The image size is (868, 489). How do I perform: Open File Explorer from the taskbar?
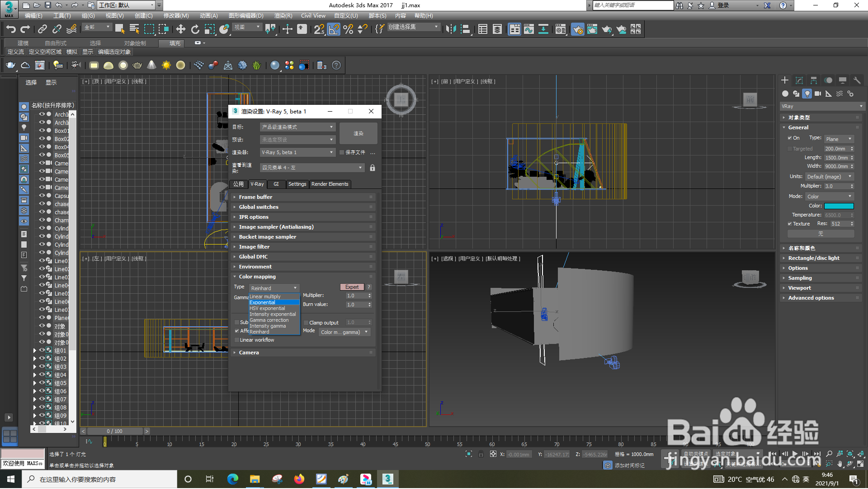(x=255, y=480)
